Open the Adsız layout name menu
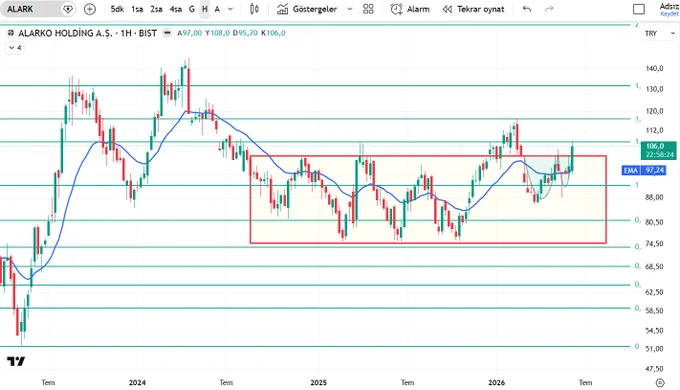 coord(669,6)
